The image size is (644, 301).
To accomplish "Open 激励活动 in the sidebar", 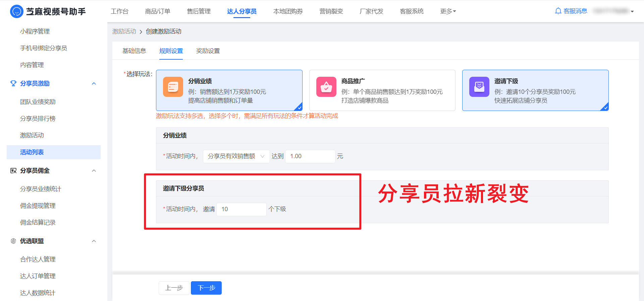I will pos(32,135).
